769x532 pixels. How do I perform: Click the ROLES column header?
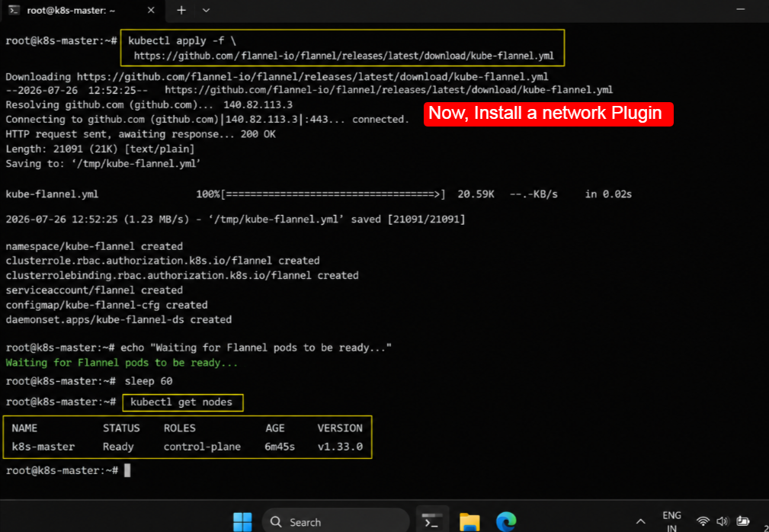pyautogui.click(x=180, y=428)
